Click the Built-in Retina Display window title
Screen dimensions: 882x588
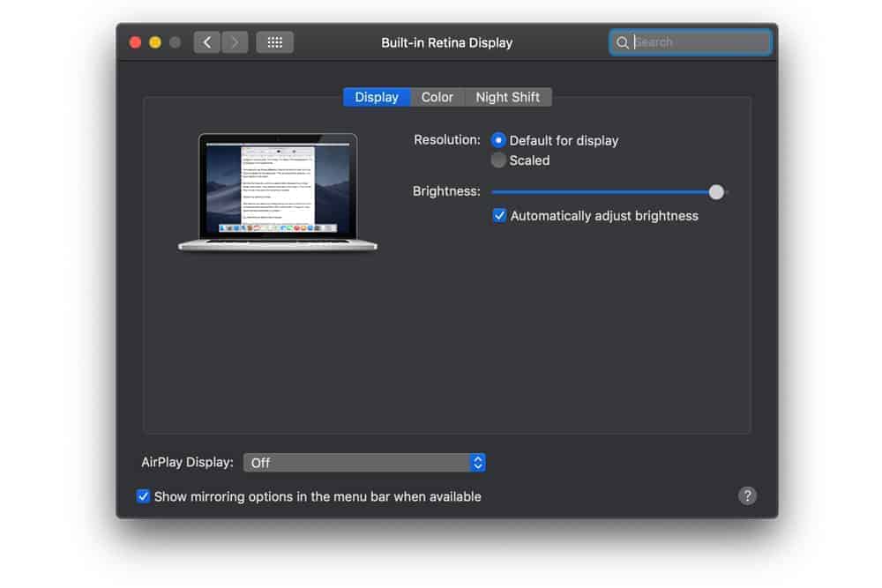[446, 42]
